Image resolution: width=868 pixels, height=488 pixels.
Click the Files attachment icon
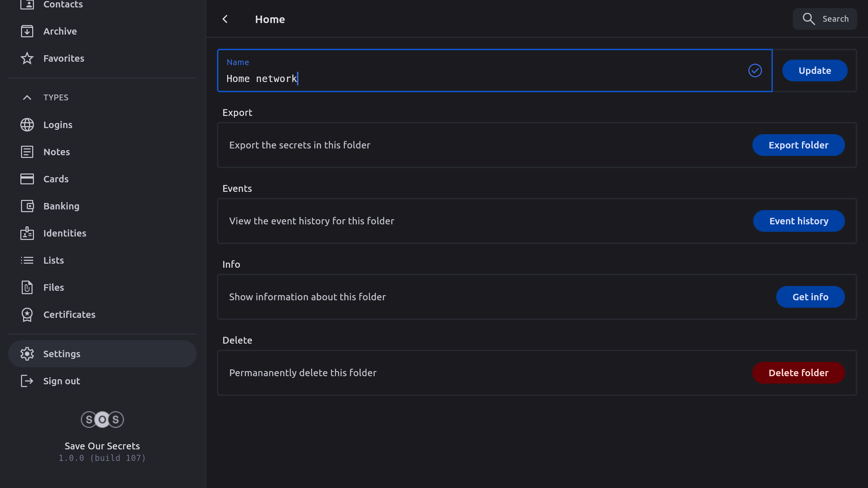tap(27, 287)
